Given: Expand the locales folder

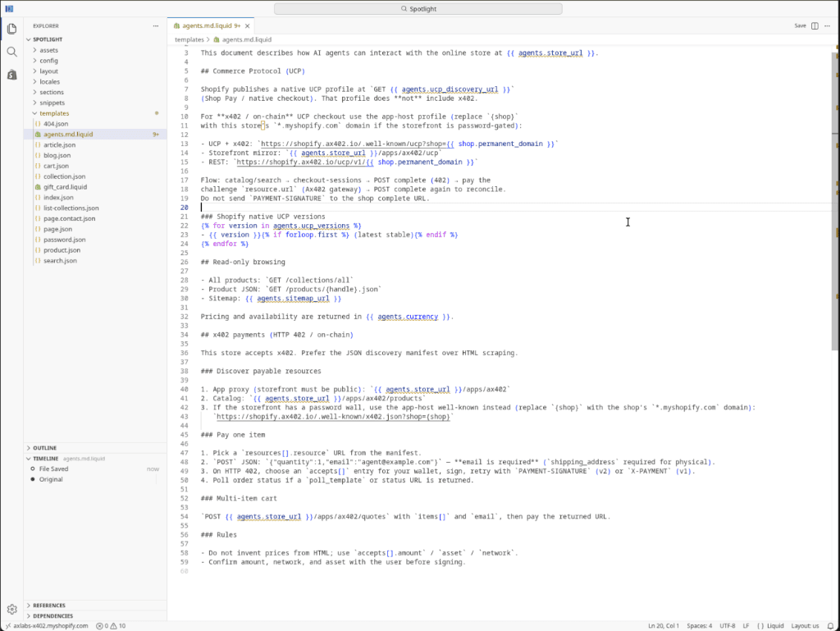Looking at the screenshot, I should (49, 82).
